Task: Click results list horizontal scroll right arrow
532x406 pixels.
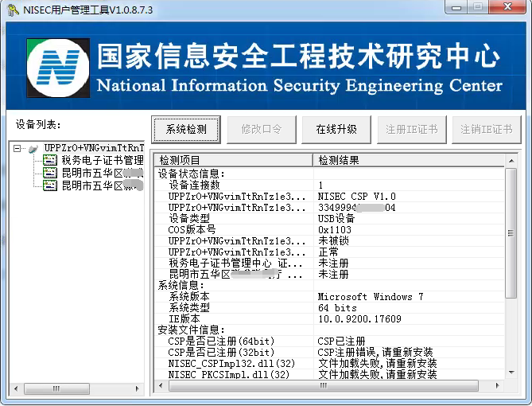Action: 497,385
